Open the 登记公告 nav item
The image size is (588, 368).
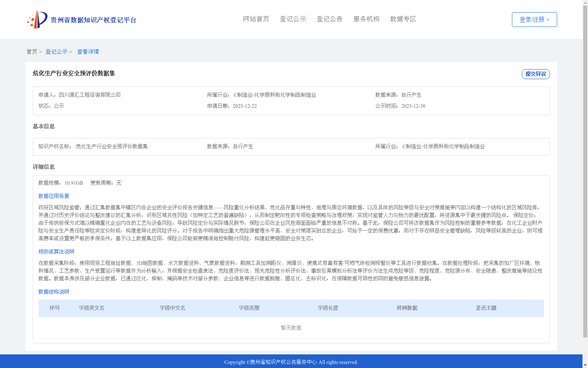[330, 19]
